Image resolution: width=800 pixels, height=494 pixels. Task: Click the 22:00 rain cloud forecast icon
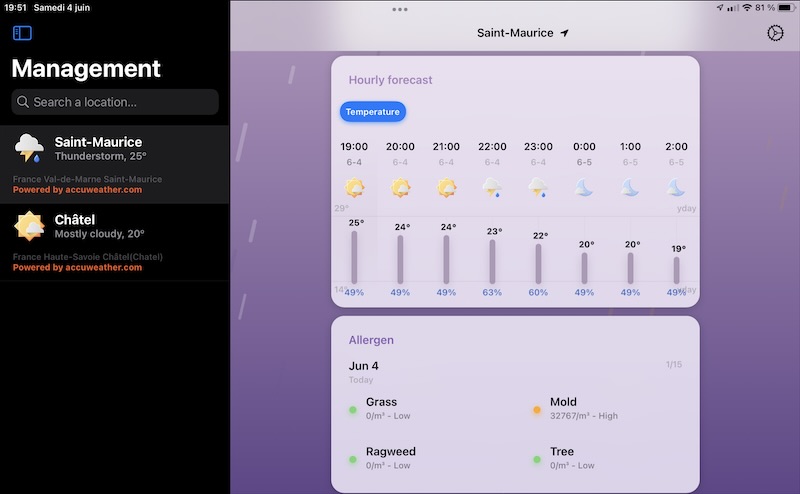492,187
